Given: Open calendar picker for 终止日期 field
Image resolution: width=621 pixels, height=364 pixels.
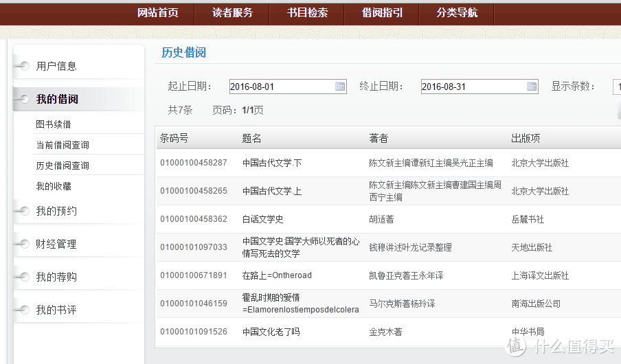Looking at the screenshot, I should coord(532,87).
